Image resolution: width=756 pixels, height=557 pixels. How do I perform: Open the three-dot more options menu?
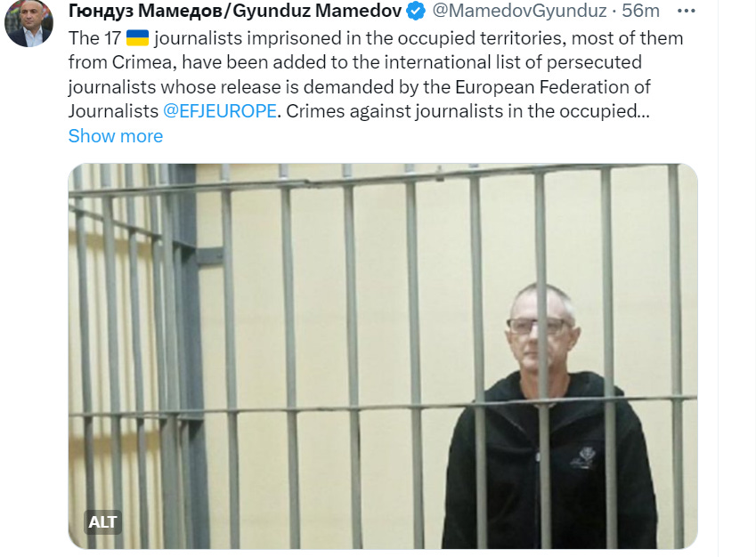point(686,11)
